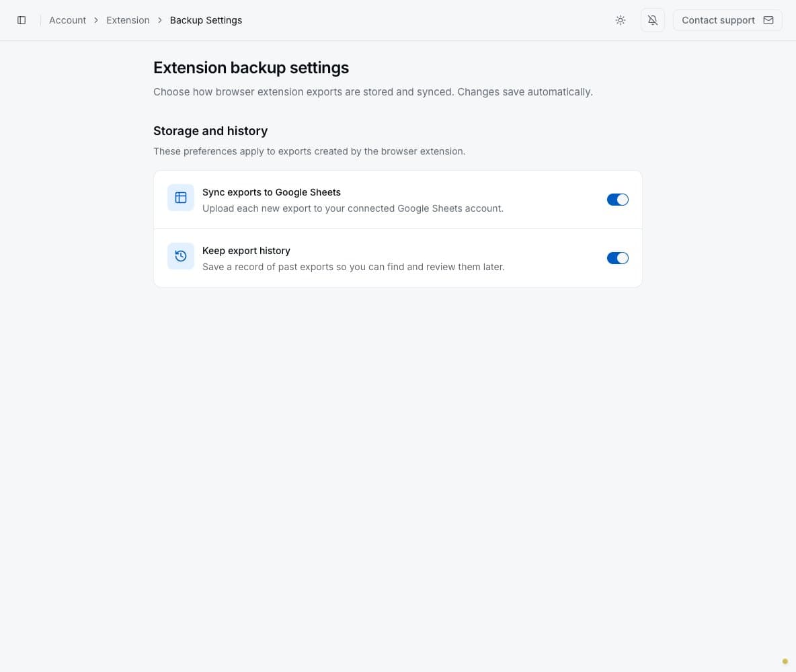Viewport: 796px width, 672px height.
Task: Click the envelope icon in Contact support
Action: (768, 20)
